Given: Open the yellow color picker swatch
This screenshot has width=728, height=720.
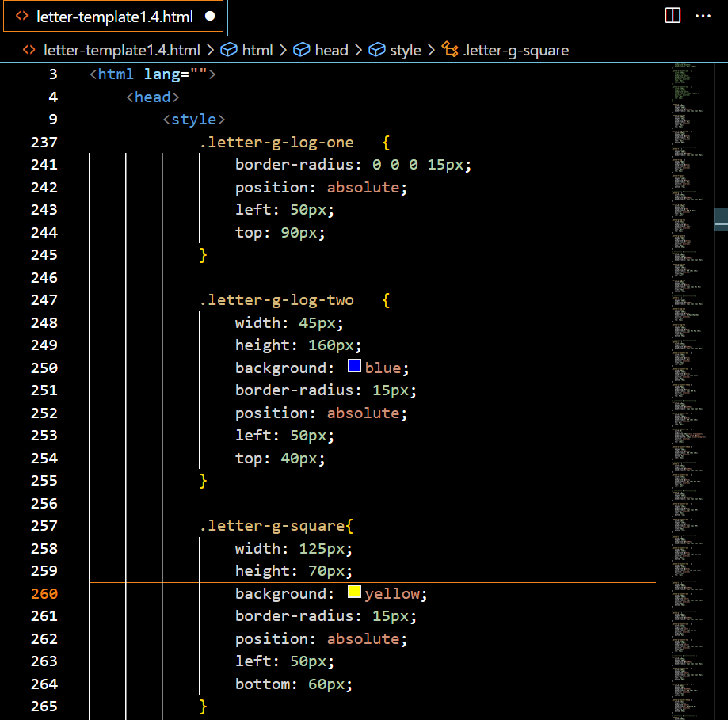Looking at the screenshot, I should pos(355,592).
